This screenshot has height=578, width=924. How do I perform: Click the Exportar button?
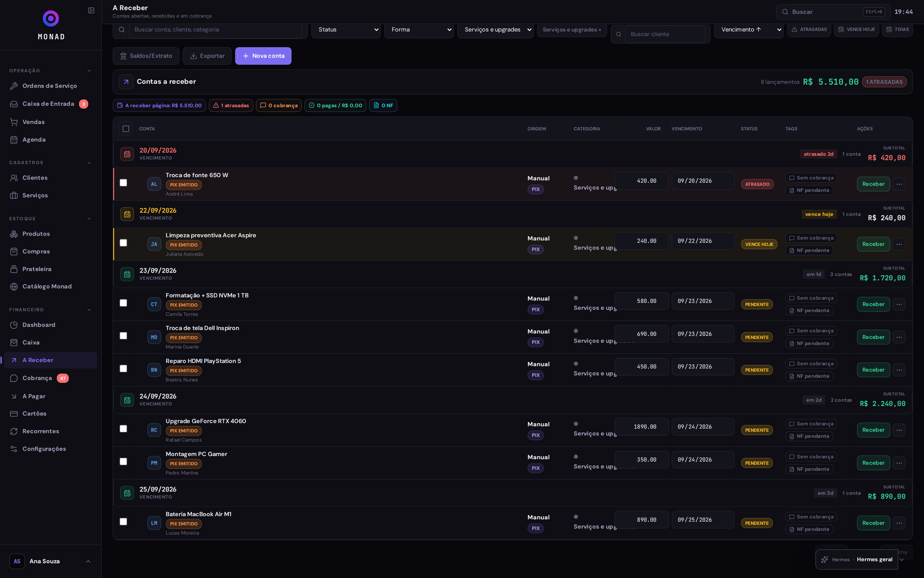click(x=207, y=56)
